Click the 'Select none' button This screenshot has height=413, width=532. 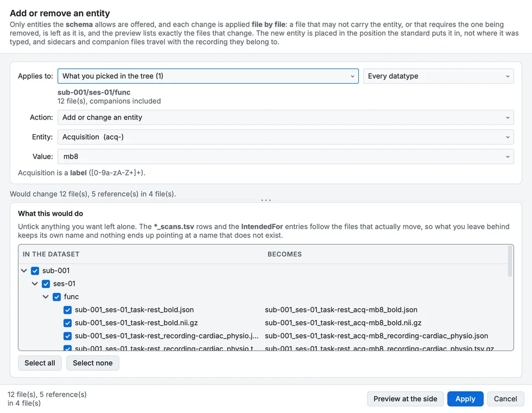[93, 363]
